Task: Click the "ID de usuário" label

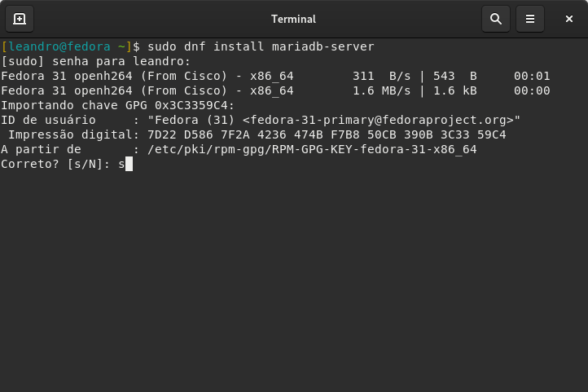Action: coord(48,120)
